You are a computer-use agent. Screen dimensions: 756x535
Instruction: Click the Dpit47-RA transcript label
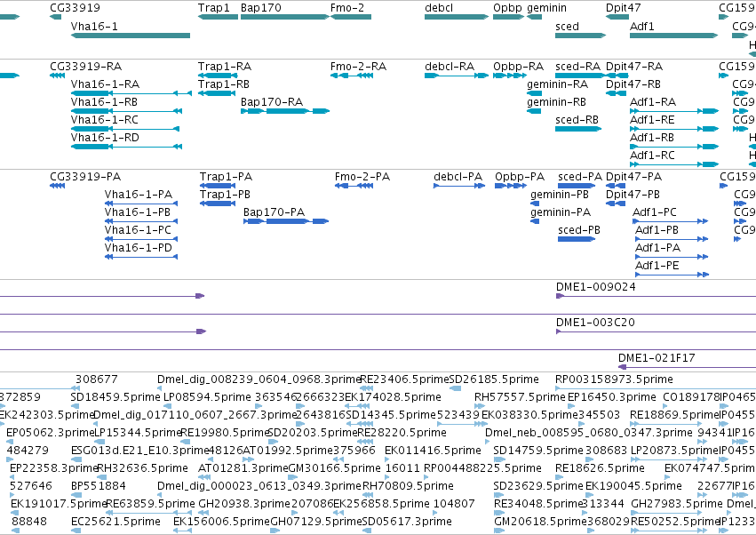coord(634,66)
